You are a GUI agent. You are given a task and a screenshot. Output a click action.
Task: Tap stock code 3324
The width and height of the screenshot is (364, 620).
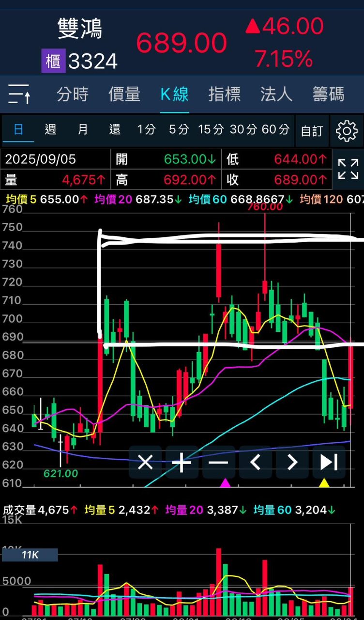(93, 62)
